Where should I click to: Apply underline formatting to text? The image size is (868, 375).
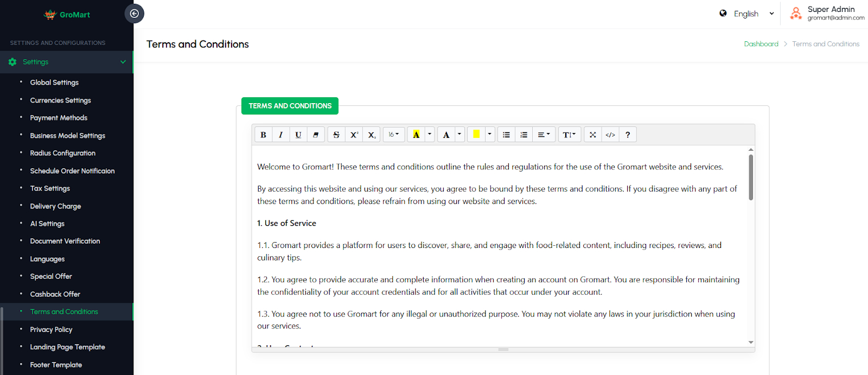pos(298,135)
